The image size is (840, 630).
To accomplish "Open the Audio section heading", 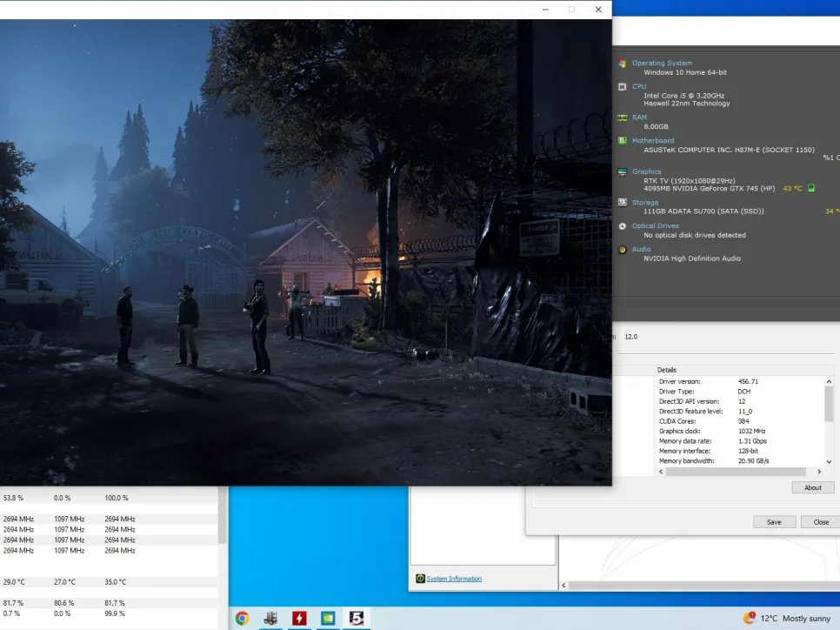I will click(x=641, y=249).
